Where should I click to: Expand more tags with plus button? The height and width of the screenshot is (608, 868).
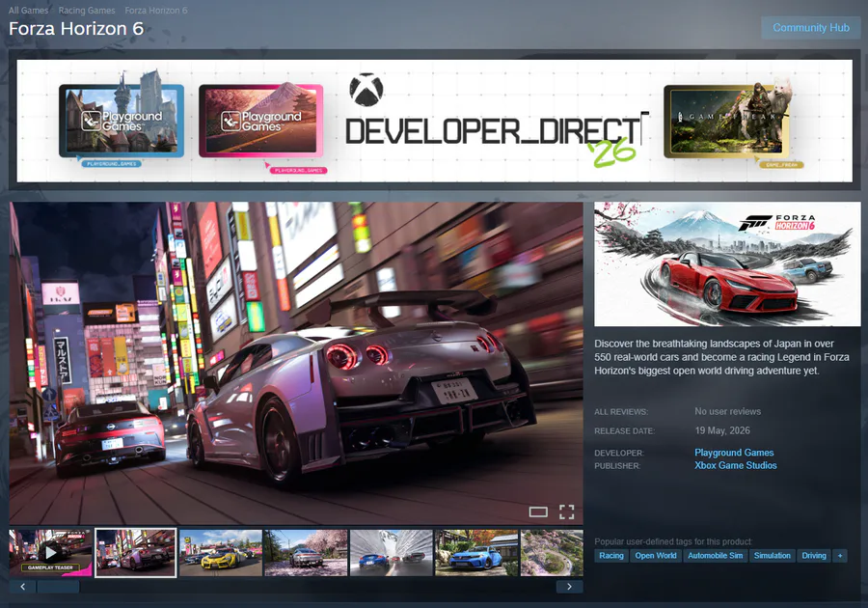click(840, 555)
